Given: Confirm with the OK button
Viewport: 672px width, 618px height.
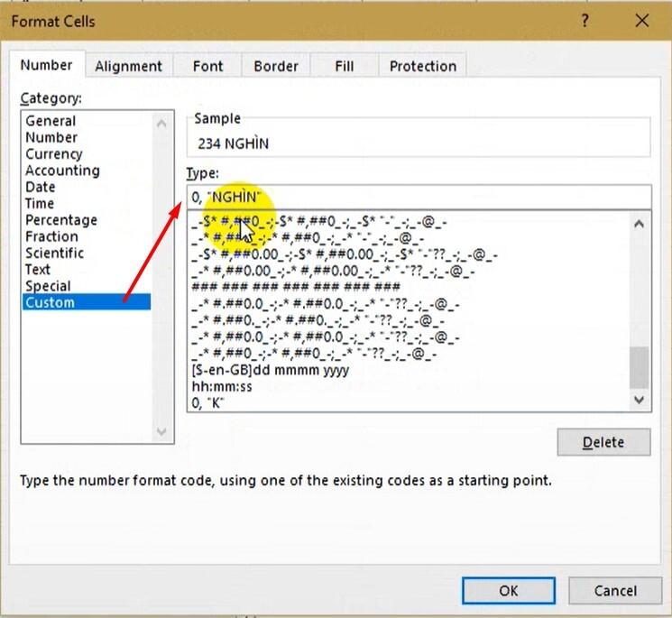Looking at the screenshot, I should click(x=509, y=591).
